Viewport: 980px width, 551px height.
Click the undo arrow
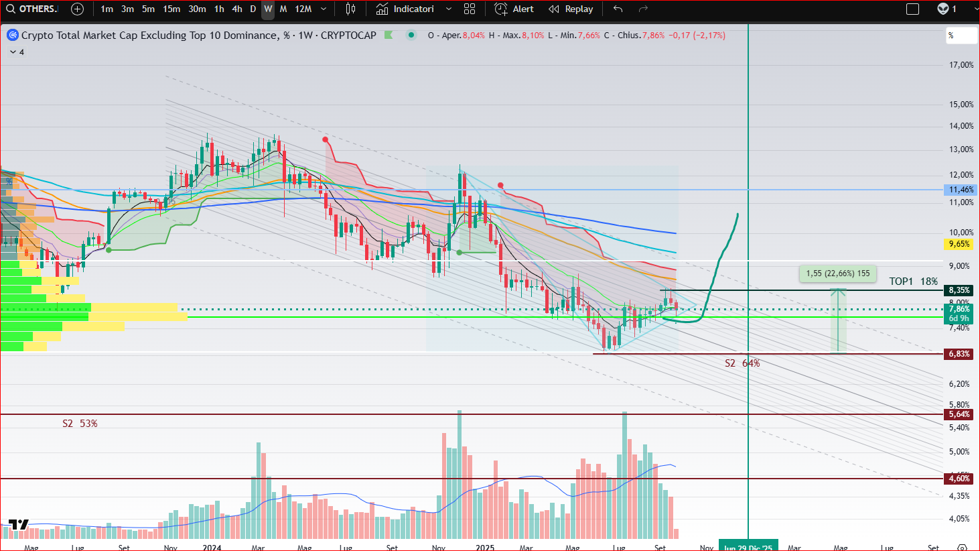click(x=618, y=9)
